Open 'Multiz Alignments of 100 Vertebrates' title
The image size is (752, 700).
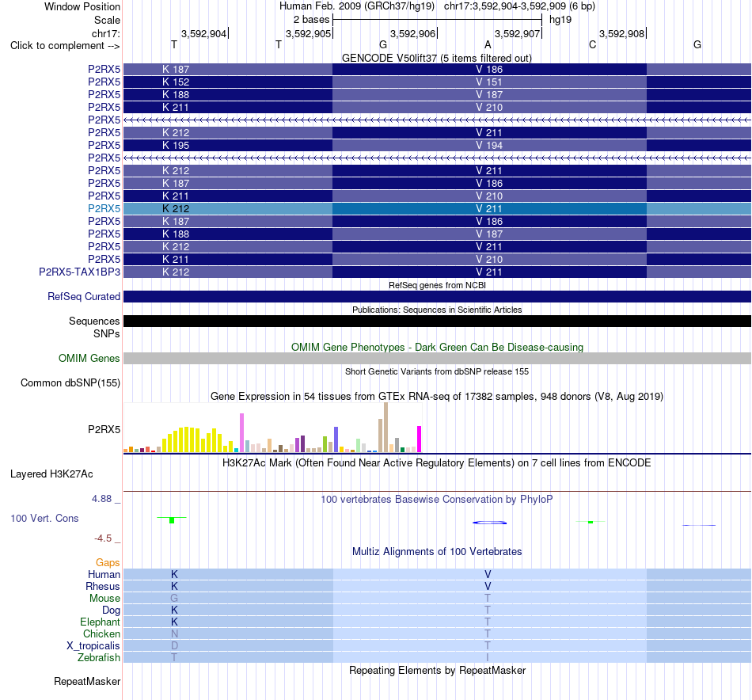(x=437, y=552)
